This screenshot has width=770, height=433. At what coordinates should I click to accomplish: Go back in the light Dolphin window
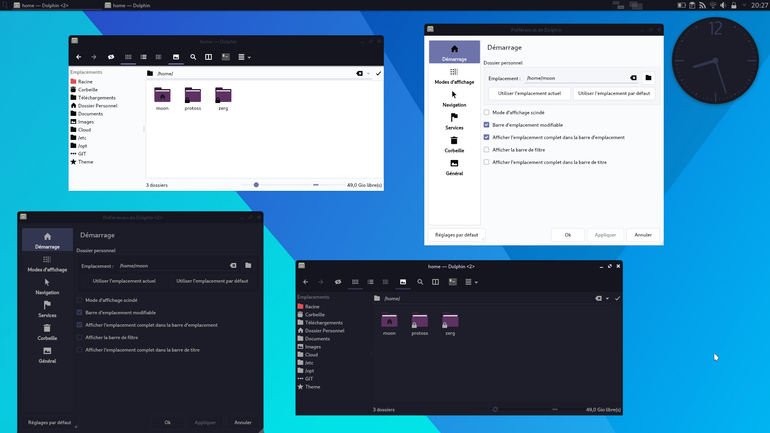click(x=79, y=57)
